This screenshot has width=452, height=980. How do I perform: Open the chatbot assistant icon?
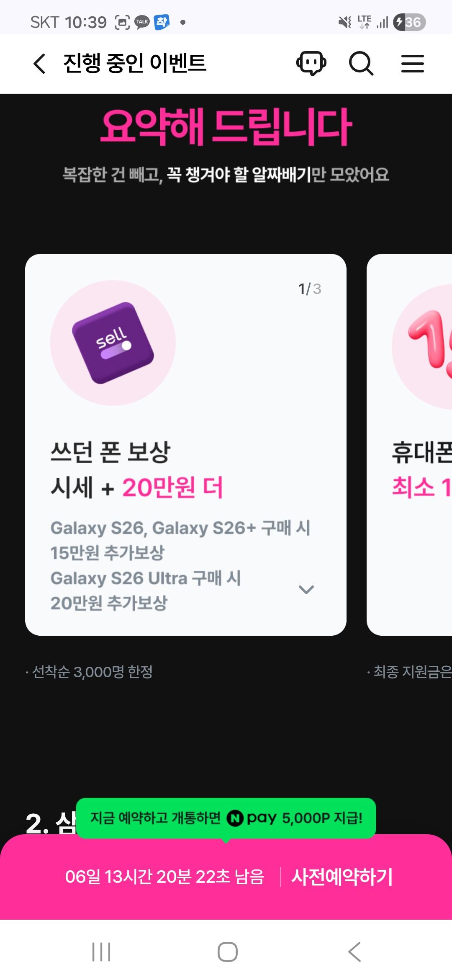311,64
